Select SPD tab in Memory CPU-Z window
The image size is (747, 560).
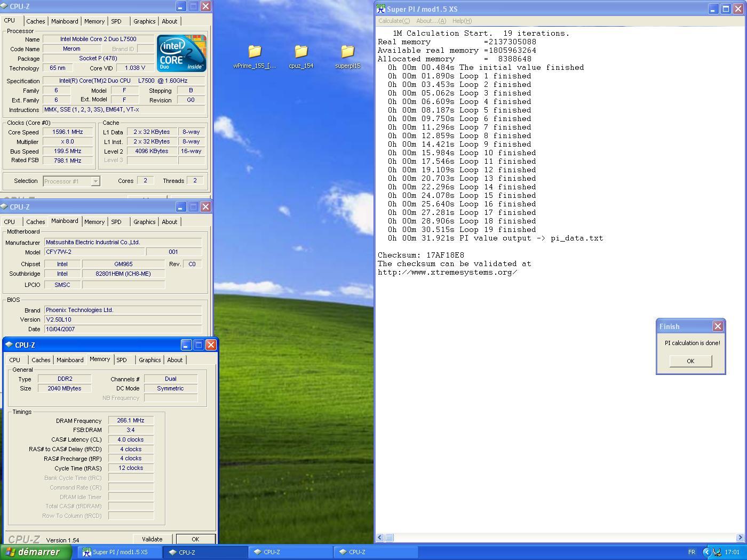click(x=122, y=360)
